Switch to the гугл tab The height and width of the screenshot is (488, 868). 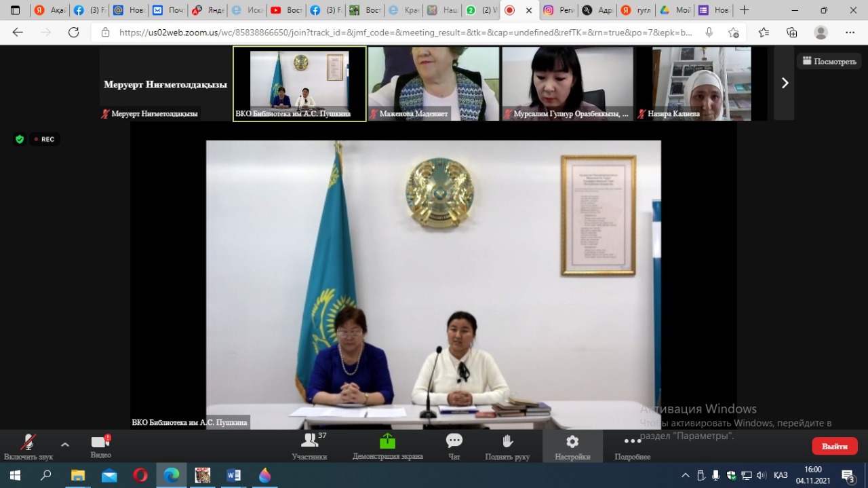[x=638, y=10]
